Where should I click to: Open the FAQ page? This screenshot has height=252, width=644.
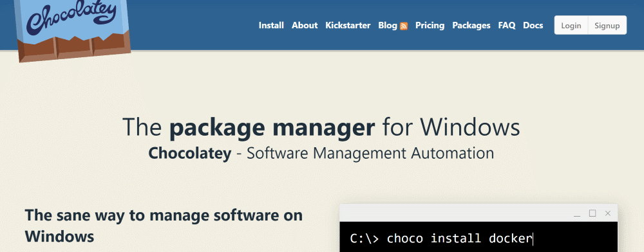506,26
